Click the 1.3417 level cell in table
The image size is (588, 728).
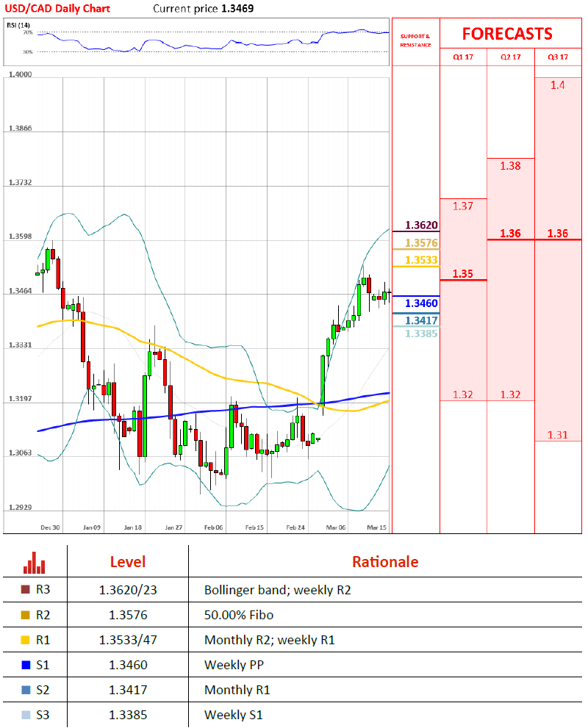click(x=128, y=691)
